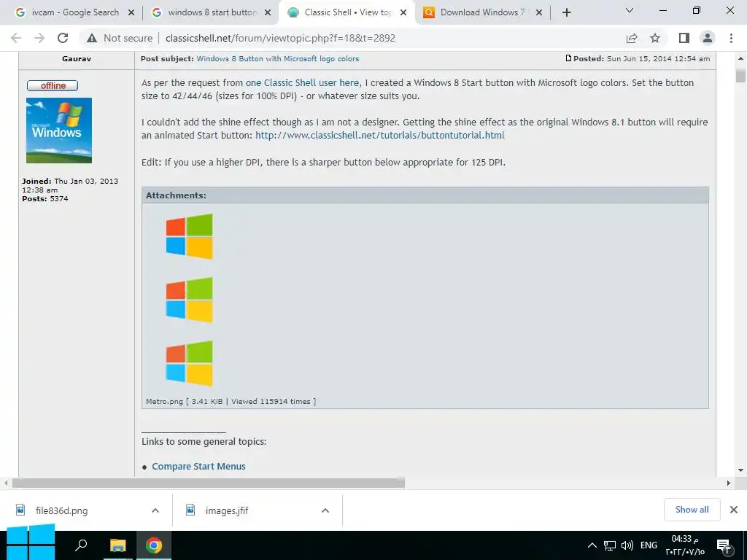Click the offline status badge
The width and height of the screenshot is (747, 560).
53,86
